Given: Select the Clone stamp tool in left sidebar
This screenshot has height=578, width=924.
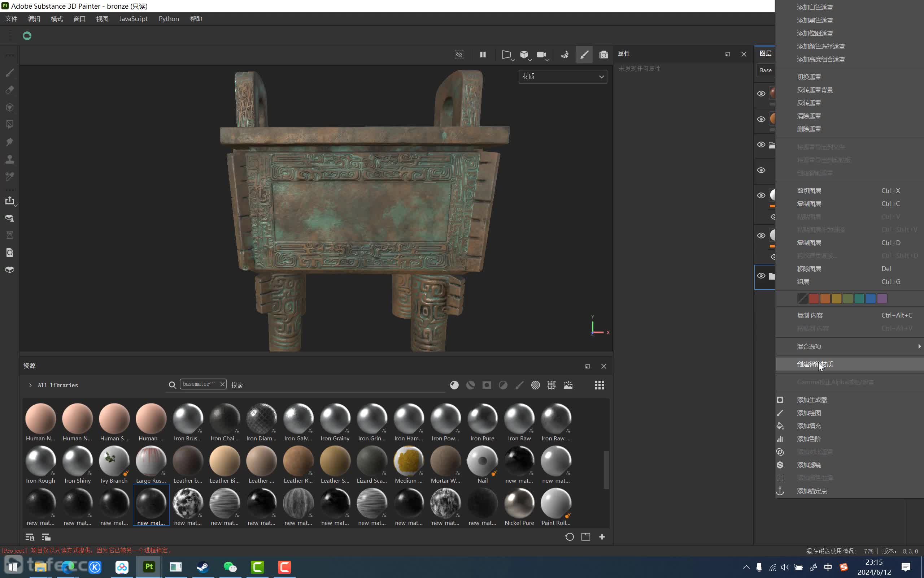Looking at the screenshot, I should [10, 159].
